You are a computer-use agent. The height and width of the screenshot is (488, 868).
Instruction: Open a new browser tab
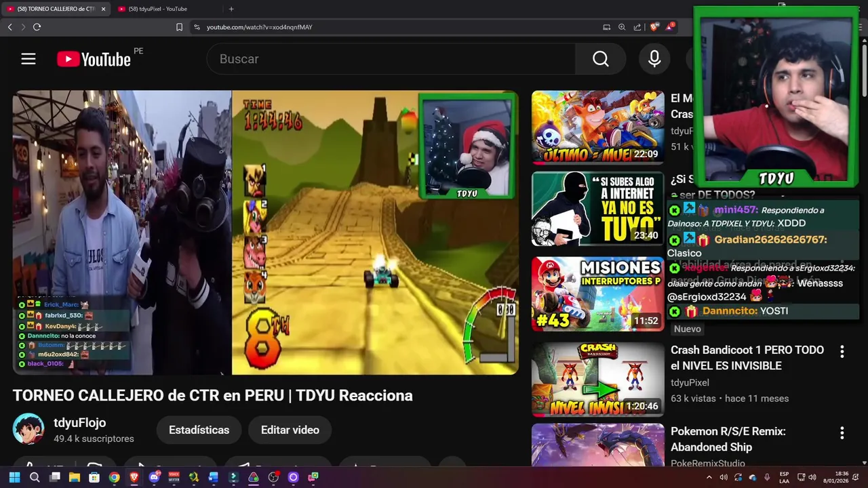point(231,9)
